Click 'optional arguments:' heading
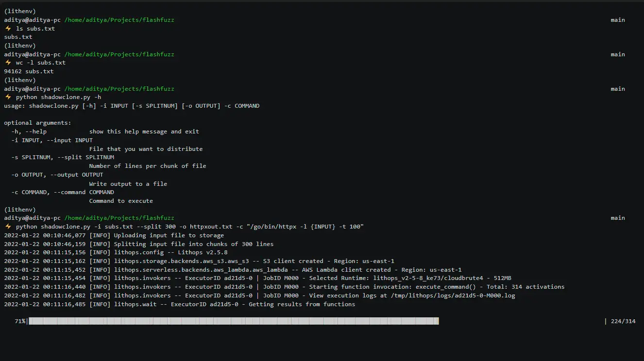This screenshot has width=644, height=361. [x=37, y=123]
